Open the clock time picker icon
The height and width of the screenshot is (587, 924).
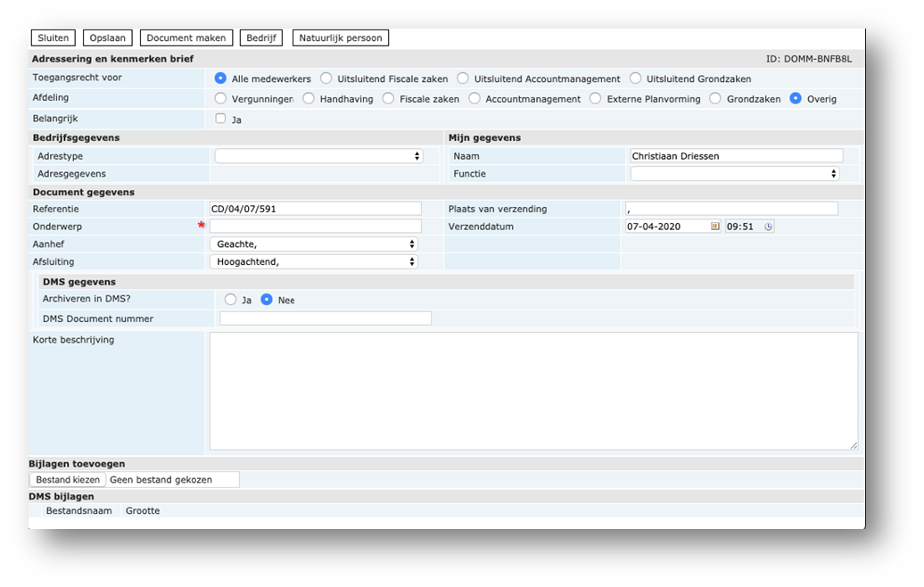tap(769, 227)
